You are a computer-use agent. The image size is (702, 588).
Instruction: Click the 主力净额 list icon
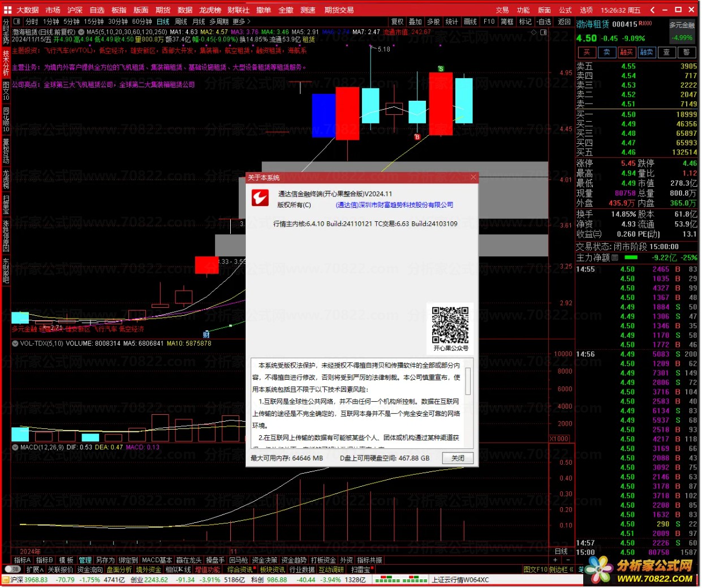pyautogui.click(x=615, y=257)
